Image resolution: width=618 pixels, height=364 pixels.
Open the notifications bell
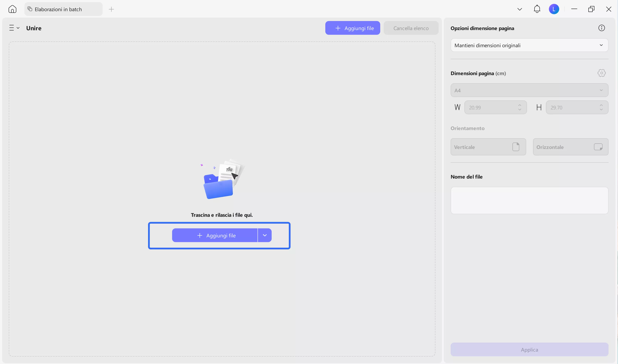[537, 9]
